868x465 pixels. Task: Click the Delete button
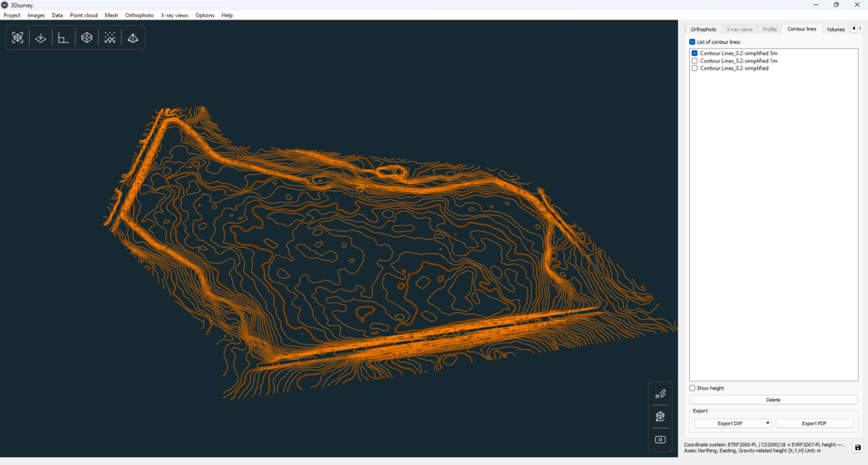(773, 400)
